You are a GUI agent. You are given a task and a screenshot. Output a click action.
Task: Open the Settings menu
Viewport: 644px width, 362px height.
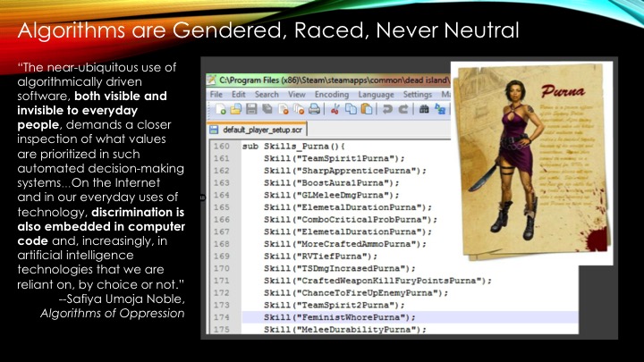pos(418,95)
